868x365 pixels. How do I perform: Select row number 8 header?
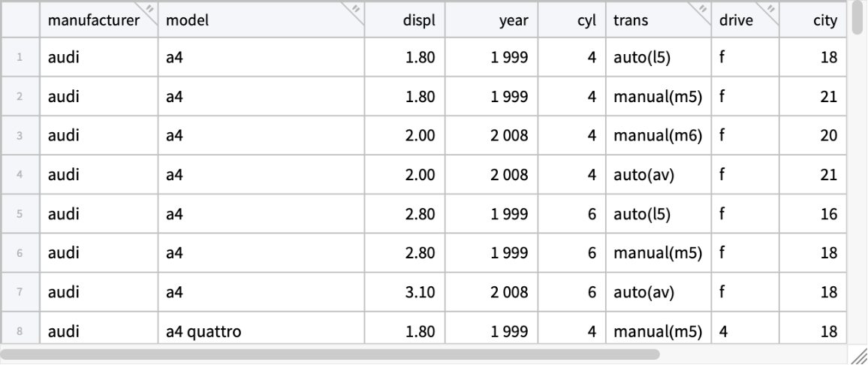(20, 330)
